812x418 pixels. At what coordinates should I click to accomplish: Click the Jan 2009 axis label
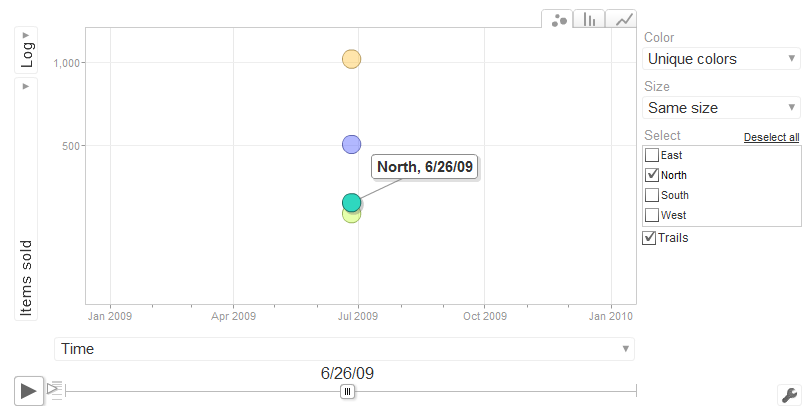110,316
